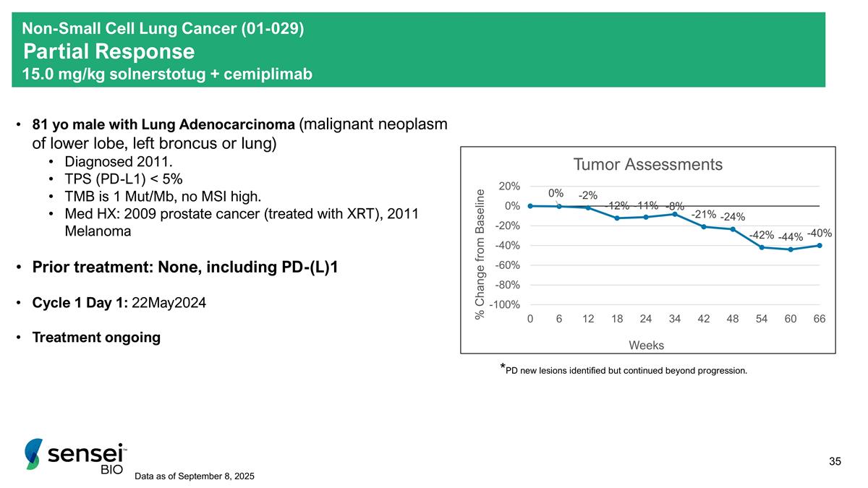This screenshot has width=868, height=488.
Task: Click the PD new lesions footnote
Action: 624,371
